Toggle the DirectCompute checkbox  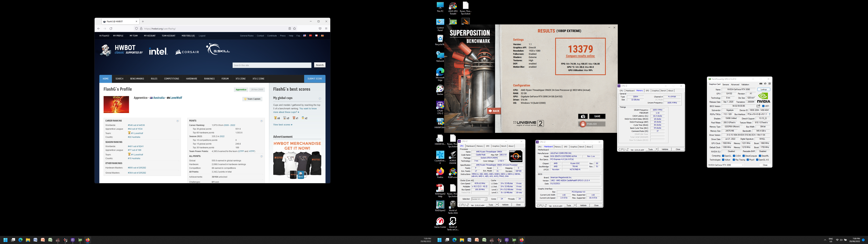pos(744,156)
